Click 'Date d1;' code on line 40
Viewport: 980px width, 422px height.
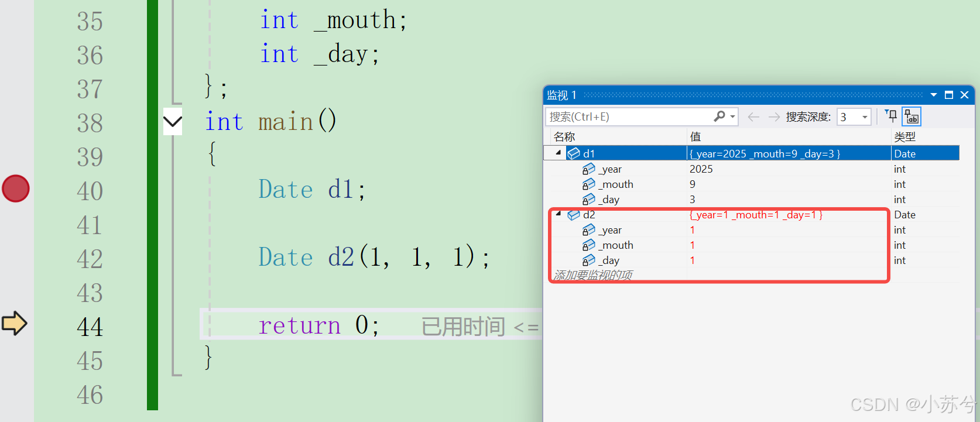click(x=312, y=190)
